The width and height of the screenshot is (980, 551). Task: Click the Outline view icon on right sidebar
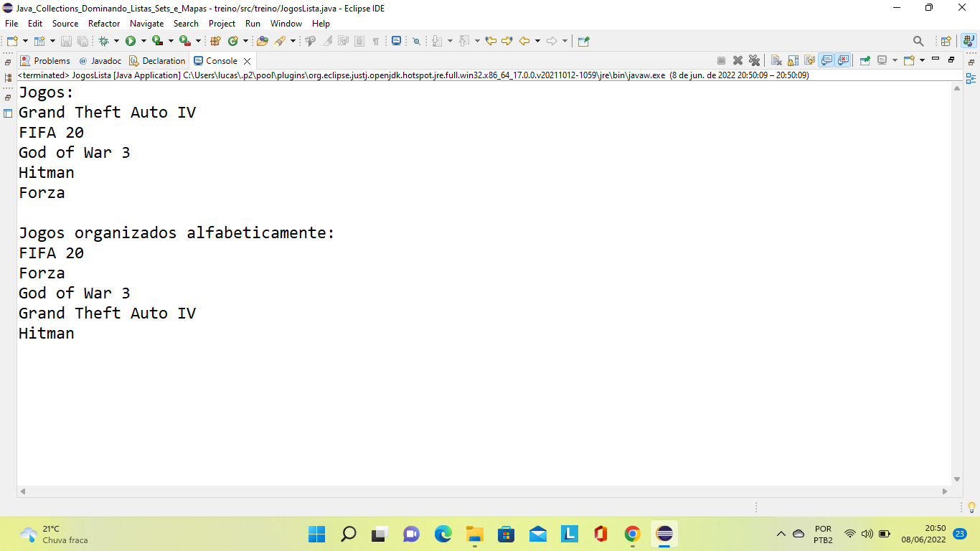(x=971, y=78)
